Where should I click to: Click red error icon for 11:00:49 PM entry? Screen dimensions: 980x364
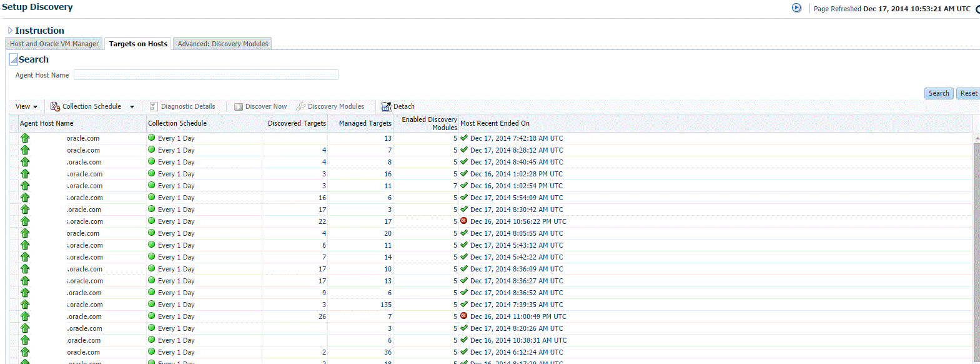(463, 316)
